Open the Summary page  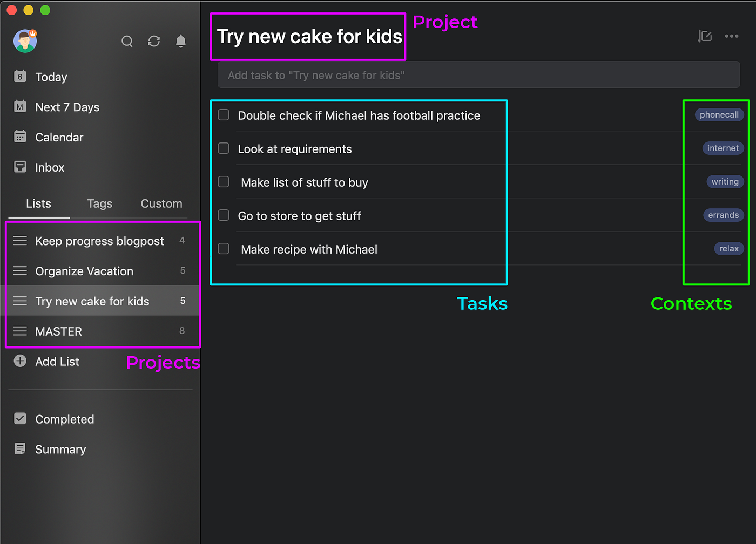click(x=50, y=449)
